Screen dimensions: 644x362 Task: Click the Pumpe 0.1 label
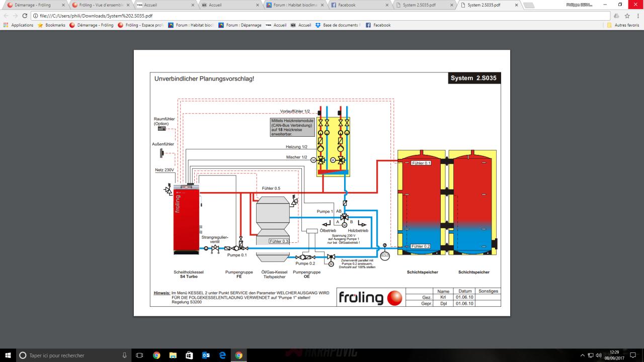click(x=237, y=255)
